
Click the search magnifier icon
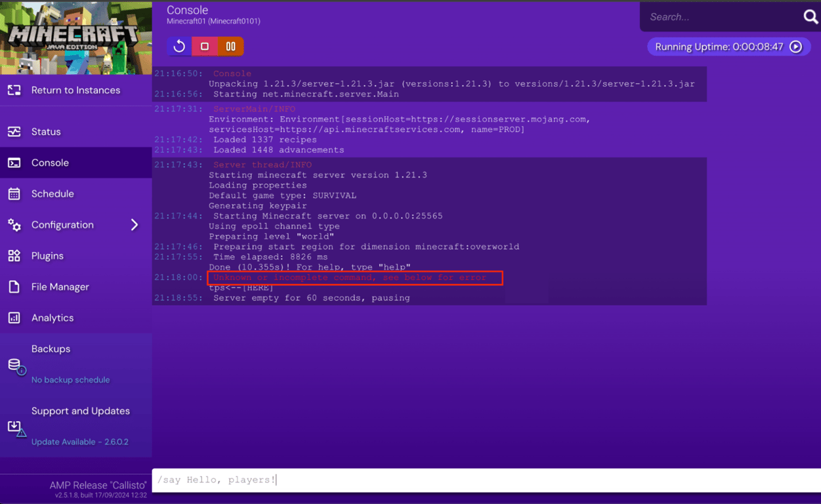(811, 16)
